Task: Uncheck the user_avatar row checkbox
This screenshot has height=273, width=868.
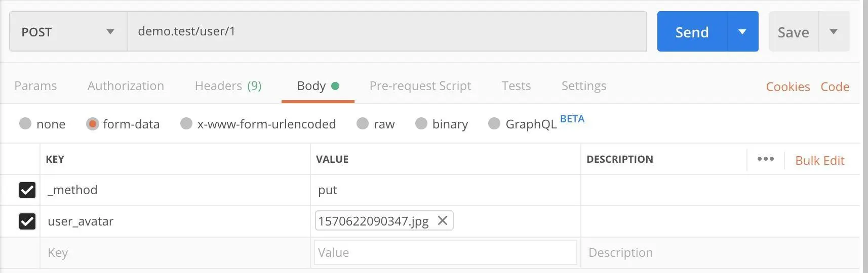Action: click(27, 221)
